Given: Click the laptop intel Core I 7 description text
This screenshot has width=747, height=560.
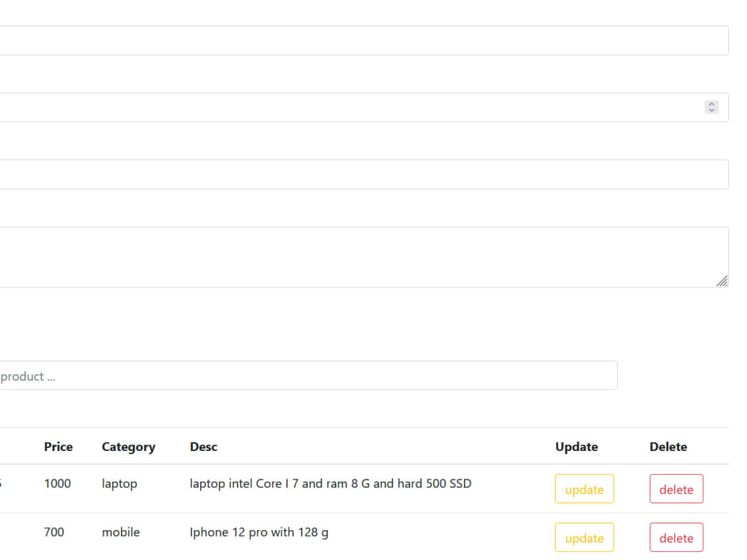Looking at the screenshot, I should click(330, 483).
